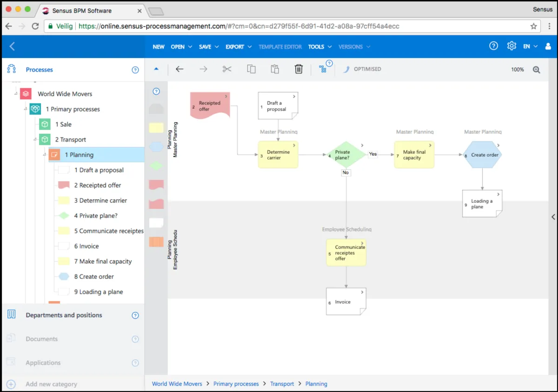Select the scissors cut tool
This screenshot has width=558, height=392.
click(x=227, y=69)
